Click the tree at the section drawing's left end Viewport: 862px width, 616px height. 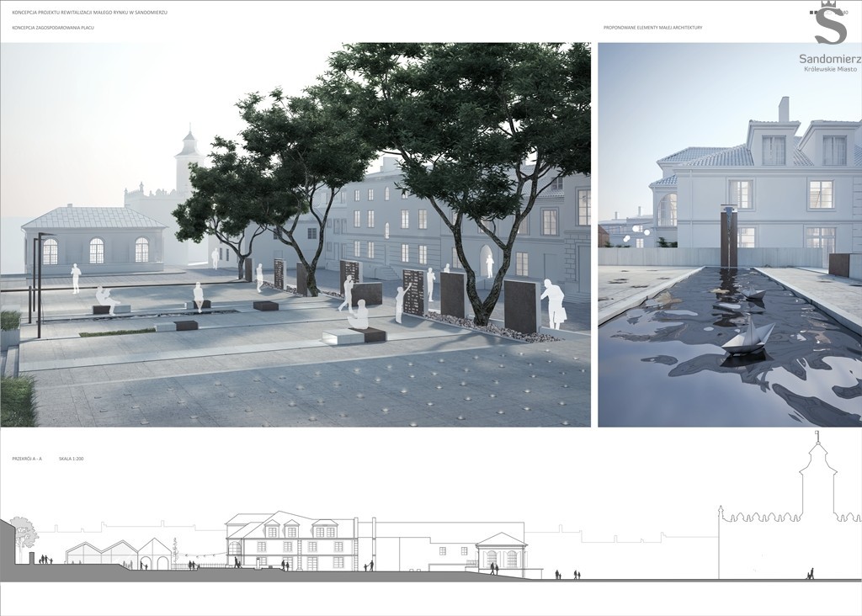24,534
